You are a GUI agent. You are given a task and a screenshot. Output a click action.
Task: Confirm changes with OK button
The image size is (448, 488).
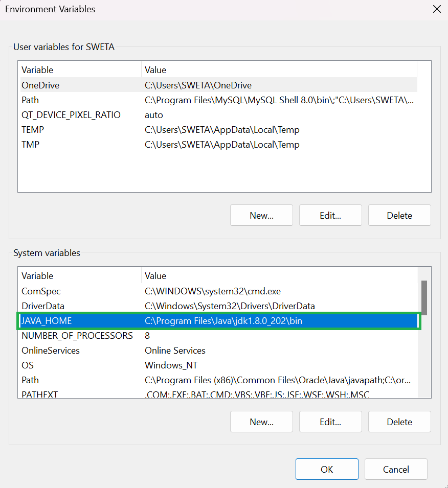pyautogui.click(x=327, y=470)
